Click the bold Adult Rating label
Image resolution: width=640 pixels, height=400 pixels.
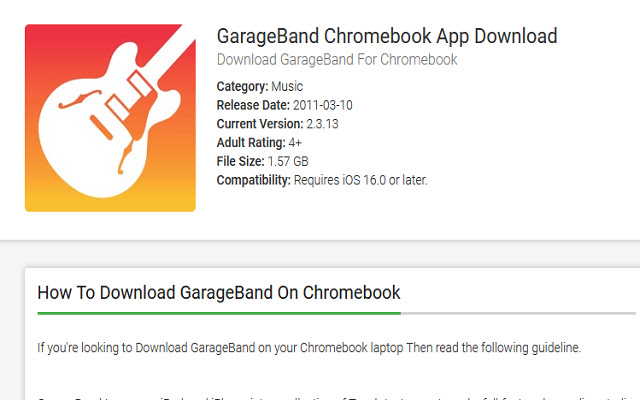click(250, 143)
